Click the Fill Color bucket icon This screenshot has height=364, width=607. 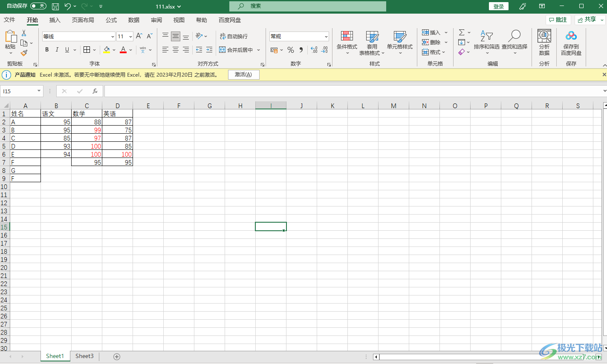[x=107, y=50]
